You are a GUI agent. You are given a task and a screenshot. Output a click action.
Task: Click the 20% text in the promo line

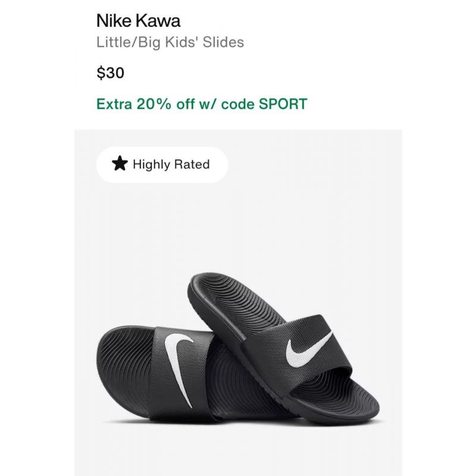(x=154, y=104)
